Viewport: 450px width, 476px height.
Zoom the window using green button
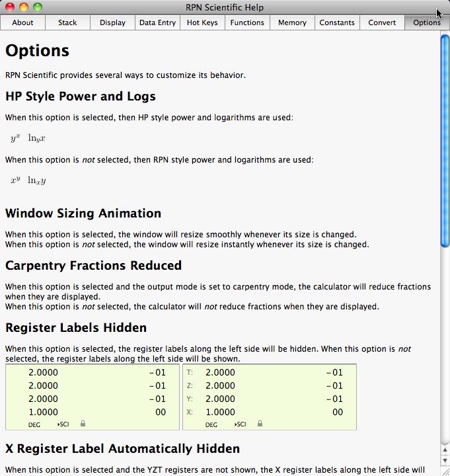click(x=38, y=7)
